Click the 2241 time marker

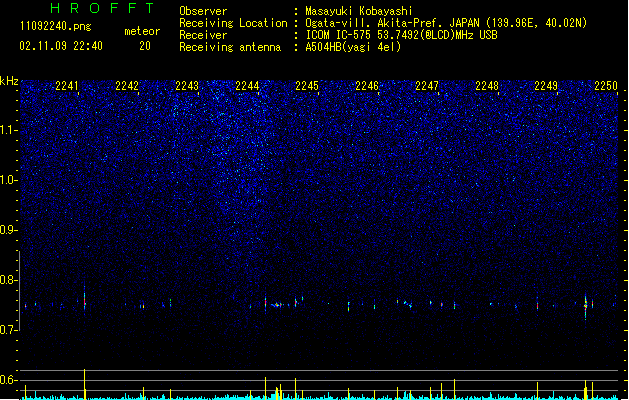tap(67, 86)
